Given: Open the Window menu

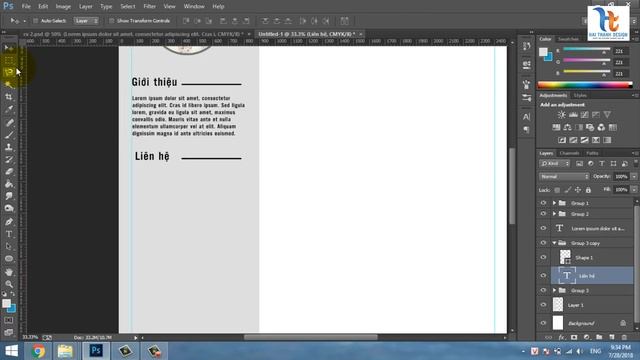Looking at the screenshot, I should coord(194,7).
